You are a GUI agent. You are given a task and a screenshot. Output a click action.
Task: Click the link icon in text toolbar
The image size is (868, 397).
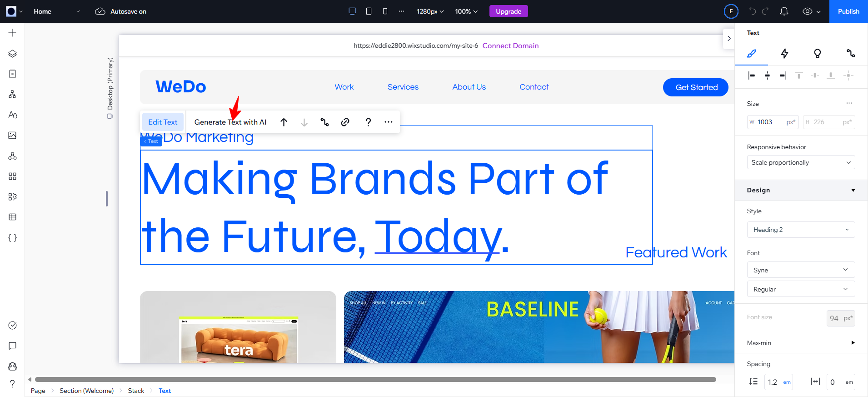pos(345,122)
